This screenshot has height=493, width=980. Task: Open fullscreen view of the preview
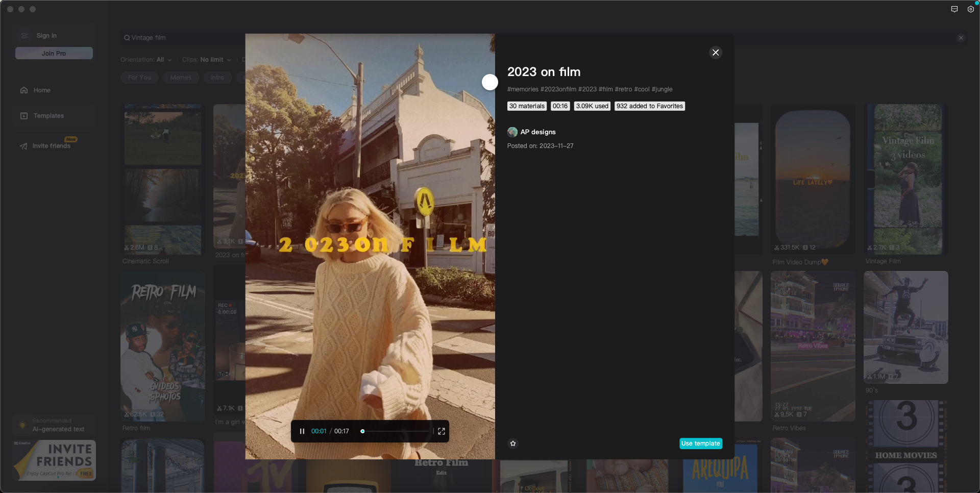point(442,431)
